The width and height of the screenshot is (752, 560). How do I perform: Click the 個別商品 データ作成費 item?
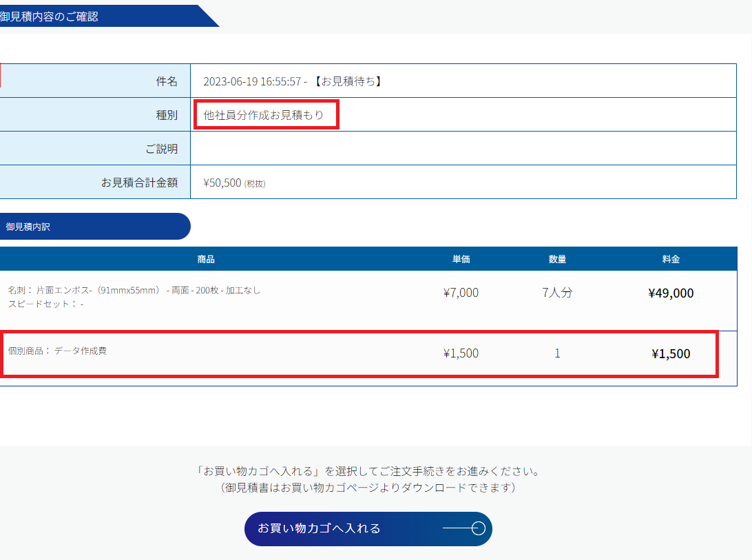tap(57, 351)
